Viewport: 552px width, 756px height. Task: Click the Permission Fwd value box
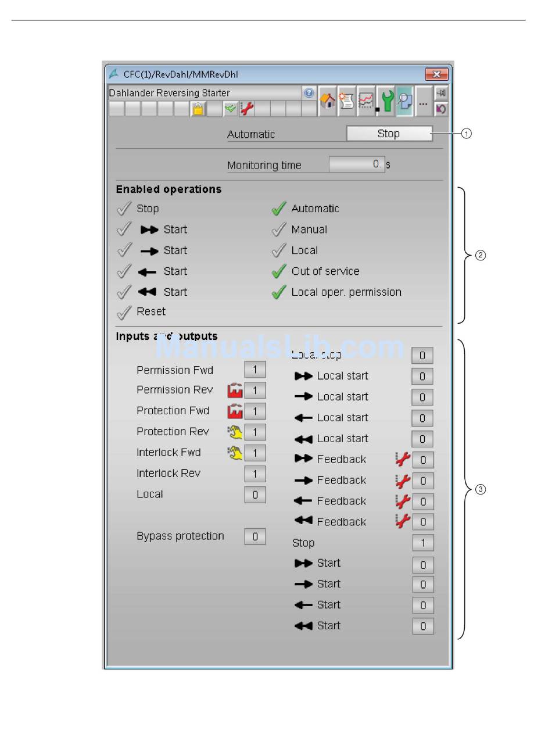(255, 370)
